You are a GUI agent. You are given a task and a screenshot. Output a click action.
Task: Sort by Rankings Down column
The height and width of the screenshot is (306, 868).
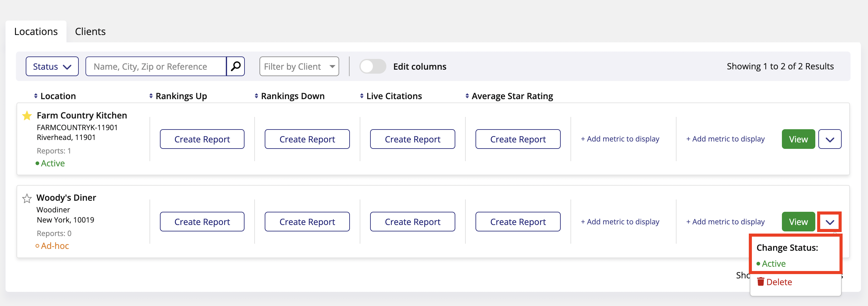coord(256,96)
